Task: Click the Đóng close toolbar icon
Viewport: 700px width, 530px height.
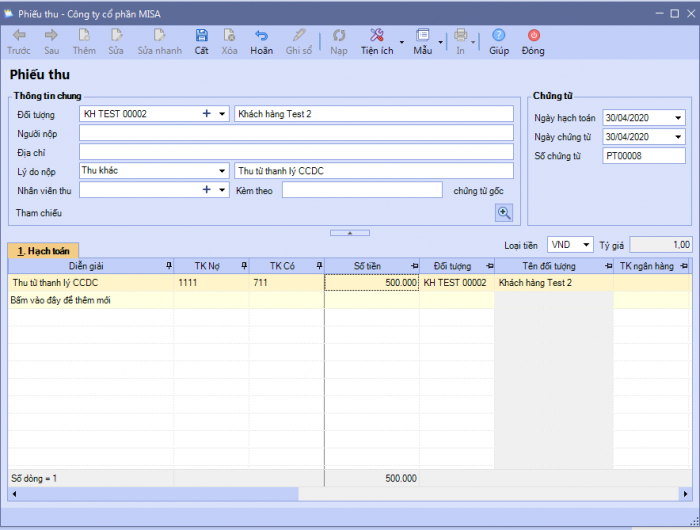Action: (x=533, y=36)
